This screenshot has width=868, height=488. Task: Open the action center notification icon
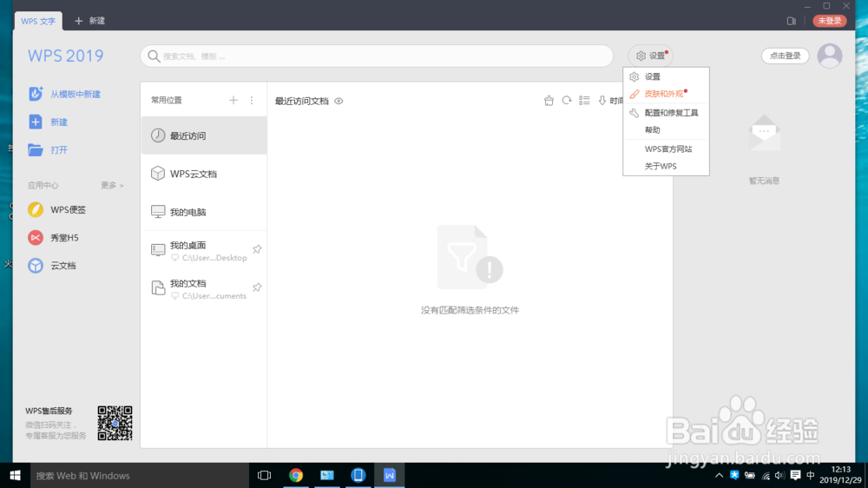(x=795, y=475)
